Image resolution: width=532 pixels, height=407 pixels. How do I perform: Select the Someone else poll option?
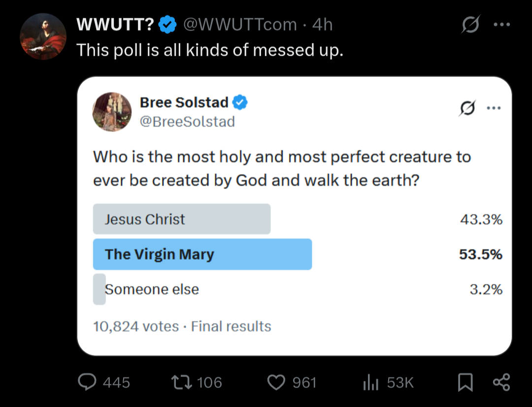(152, 289)
